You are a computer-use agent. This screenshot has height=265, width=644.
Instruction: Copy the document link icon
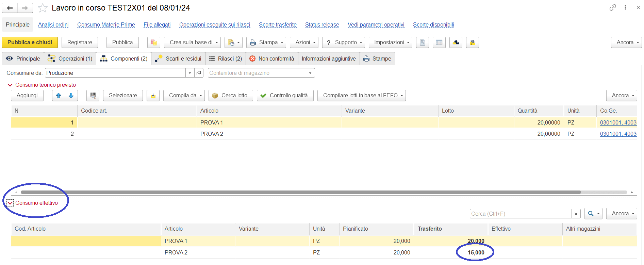[x=613, y=7]
